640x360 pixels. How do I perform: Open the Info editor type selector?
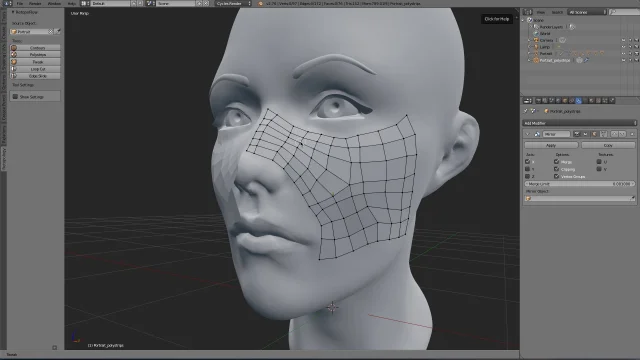point(7,3)
